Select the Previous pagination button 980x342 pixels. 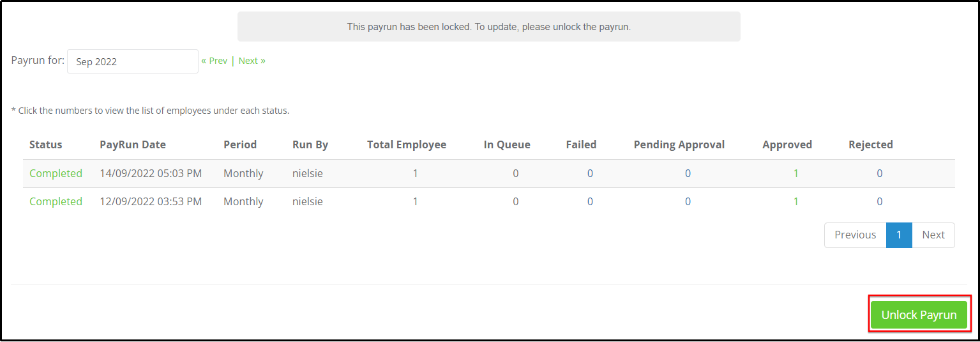pyautogui.click(x=855, y=235)
